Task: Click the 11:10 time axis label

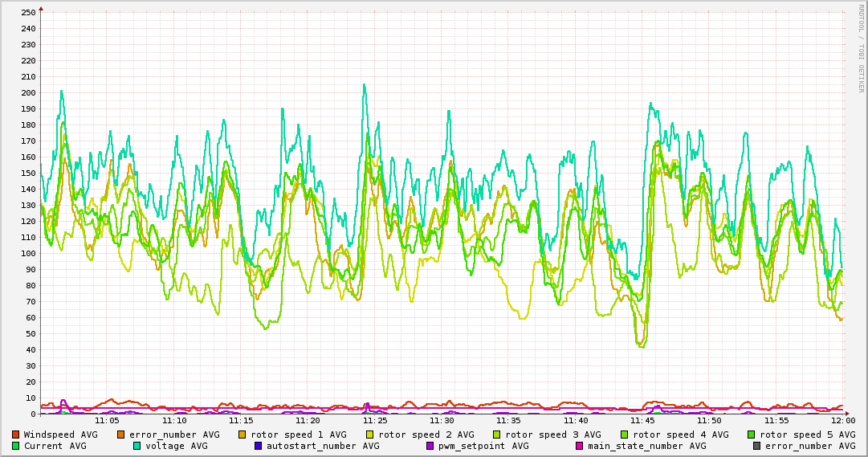Action: 174,421
